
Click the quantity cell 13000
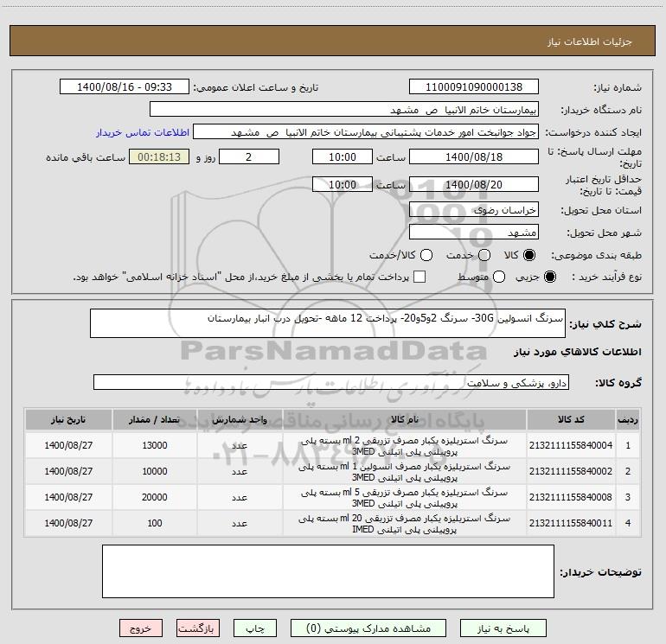tap(155, 445)
